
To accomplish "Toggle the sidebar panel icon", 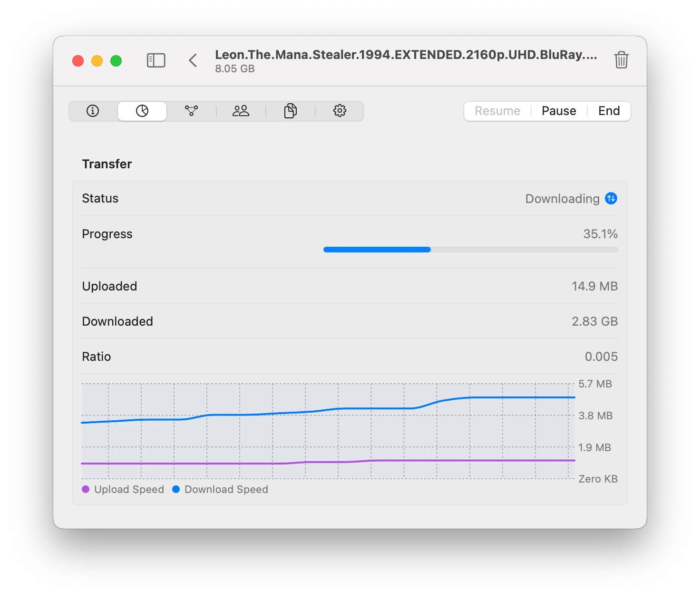I will coord(156,60).
